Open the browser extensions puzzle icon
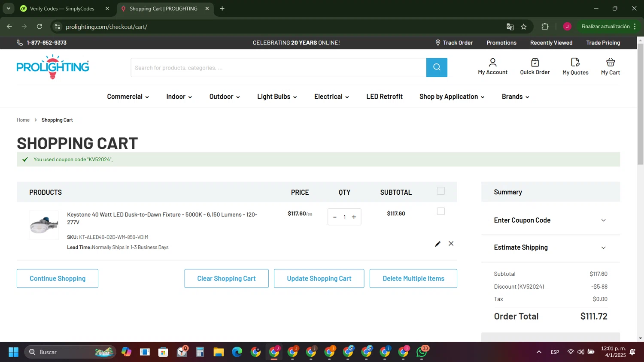The height and width of the screenshot is (362, 644). pos(545,27)
